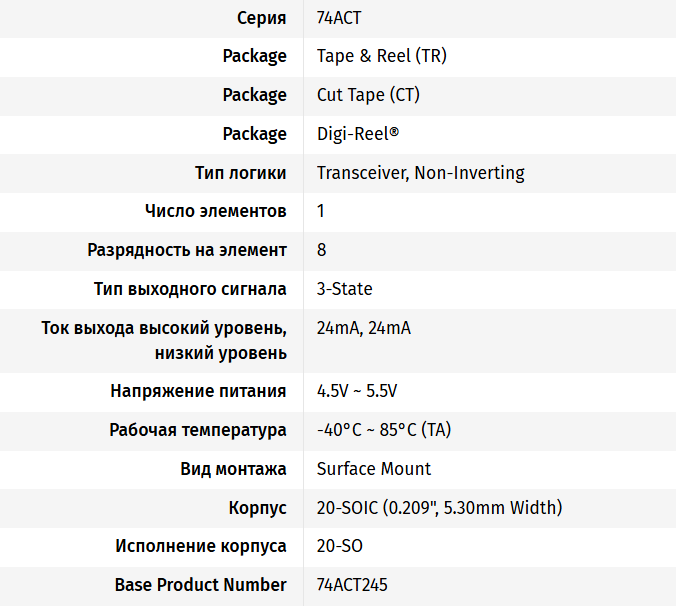Click the "Рабочая температура" label
Screen dimensions: 676x616
[x=198, y=430]
